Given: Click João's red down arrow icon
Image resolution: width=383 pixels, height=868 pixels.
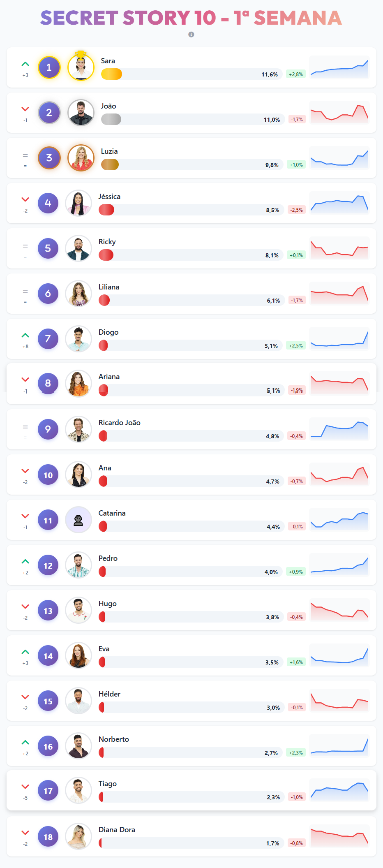Looking at the screenshot, I should (25, 109).
